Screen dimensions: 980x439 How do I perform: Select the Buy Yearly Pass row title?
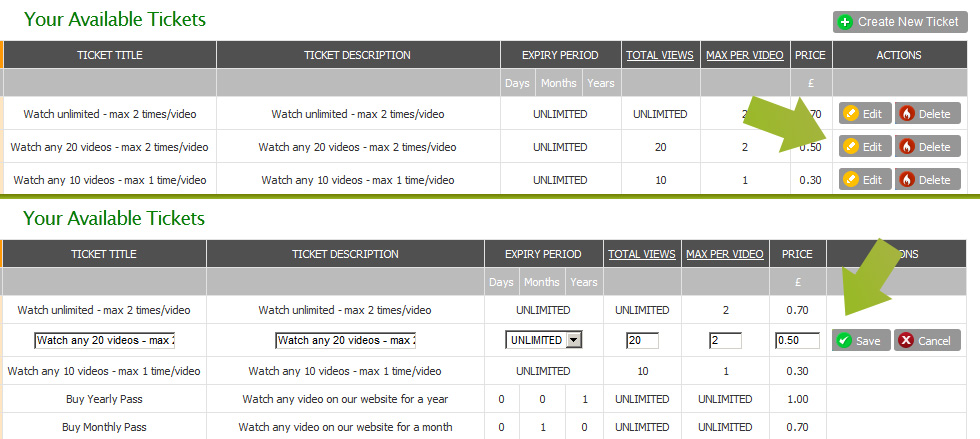click(x=104, y=398)
